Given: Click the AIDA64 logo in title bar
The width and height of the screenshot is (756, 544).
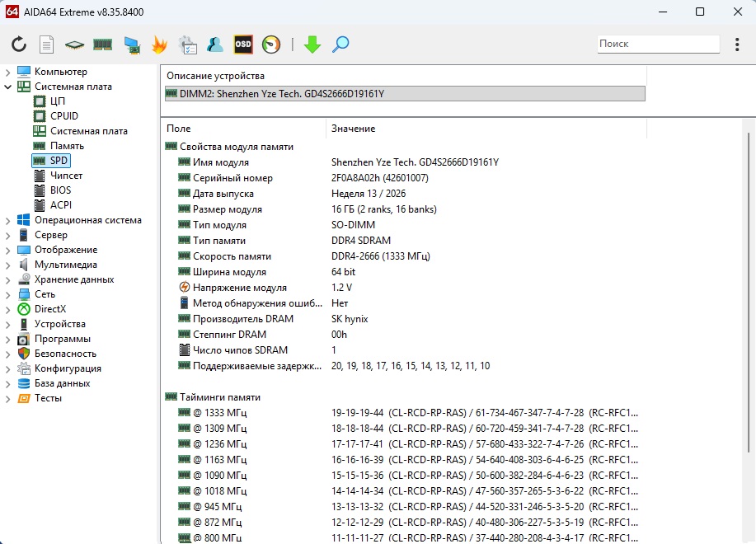Looking at the screenshot, I should coord(12,12).
